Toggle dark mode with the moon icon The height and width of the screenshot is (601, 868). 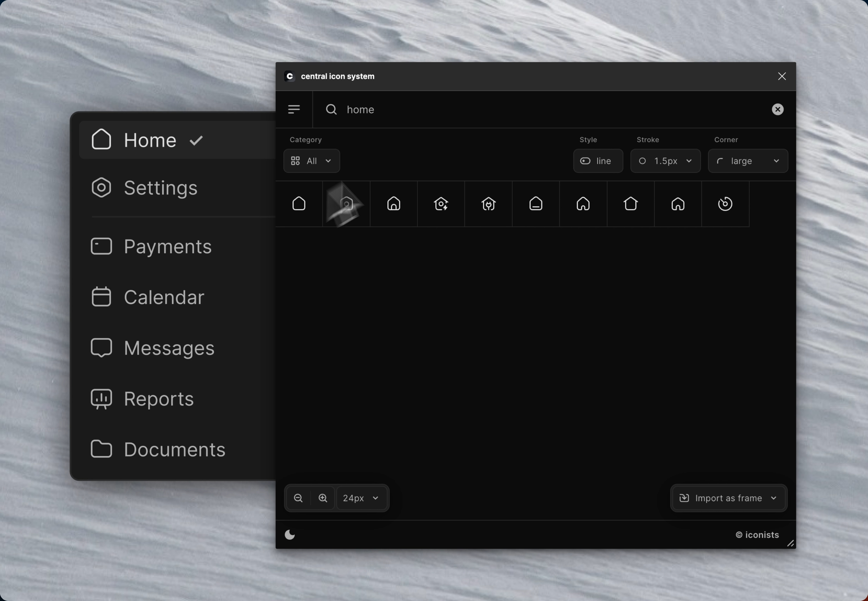290,535
